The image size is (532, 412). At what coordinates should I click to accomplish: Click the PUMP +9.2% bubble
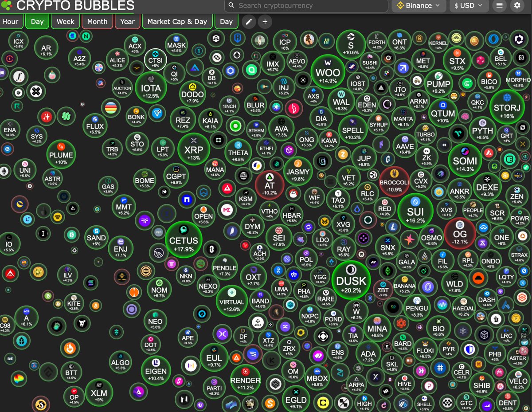pos(438,83)
